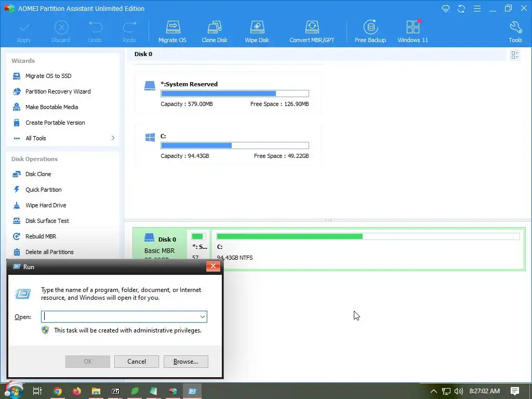Select Rebuild MBR operation
This screenshot has width=532, height=399.
click(x=41, y=236)
